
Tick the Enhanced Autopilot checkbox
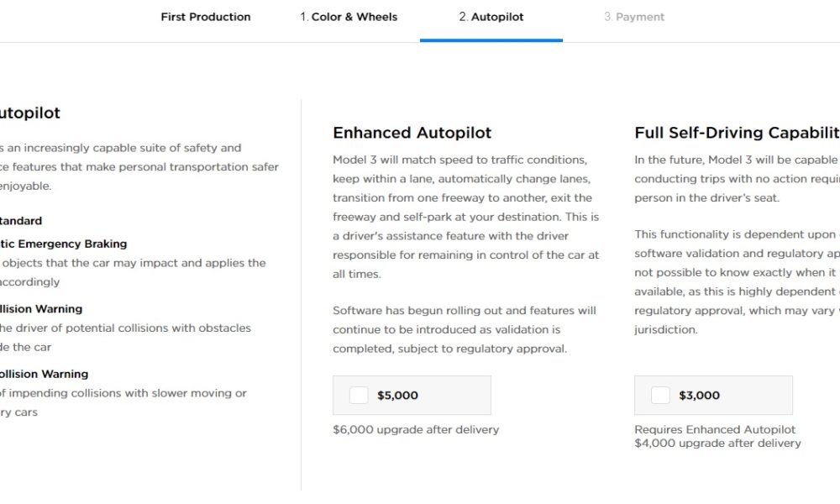coord(359,396)
